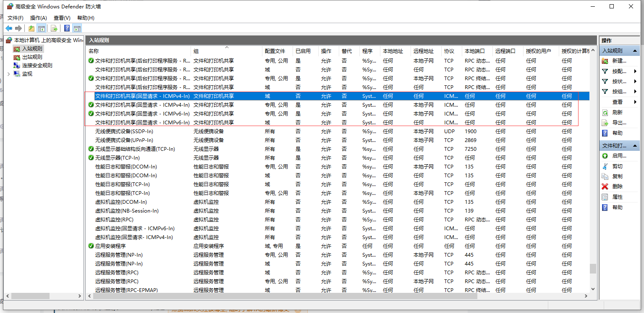The width and height of the screenshot is (644, 313).
Task: Click the Forward arrow in the toolbar
Action: click(18, 29)
